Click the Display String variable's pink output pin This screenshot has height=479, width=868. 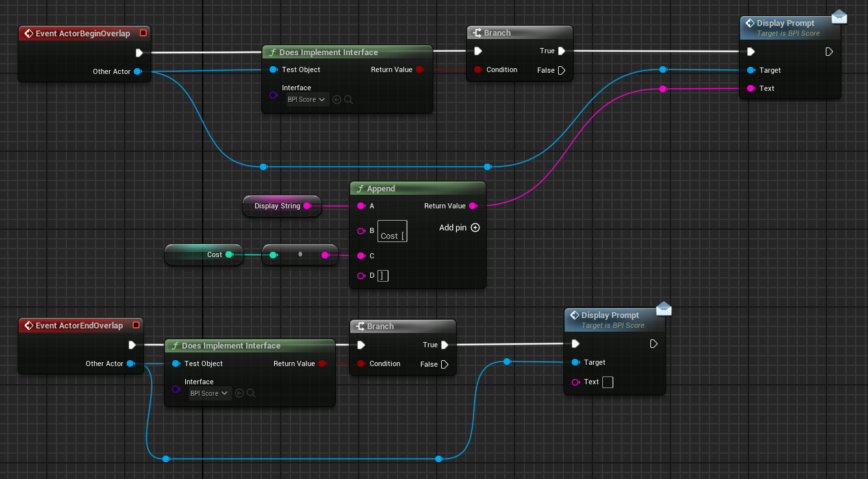pos(307,206)
